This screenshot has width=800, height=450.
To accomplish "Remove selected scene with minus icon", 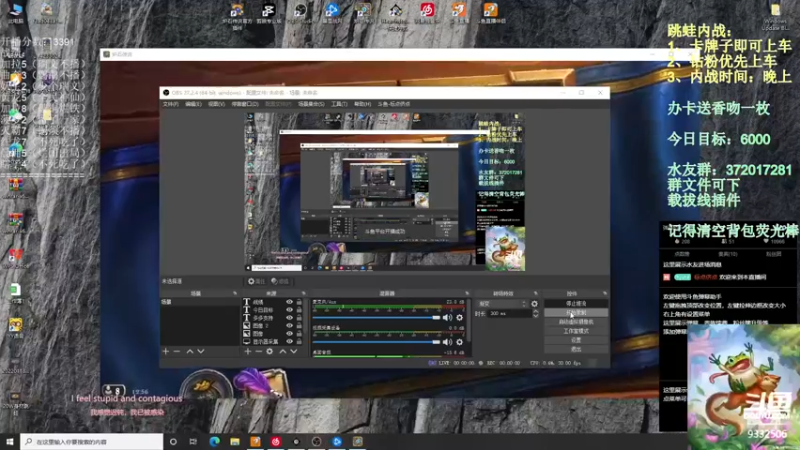I will click(177, 352).
